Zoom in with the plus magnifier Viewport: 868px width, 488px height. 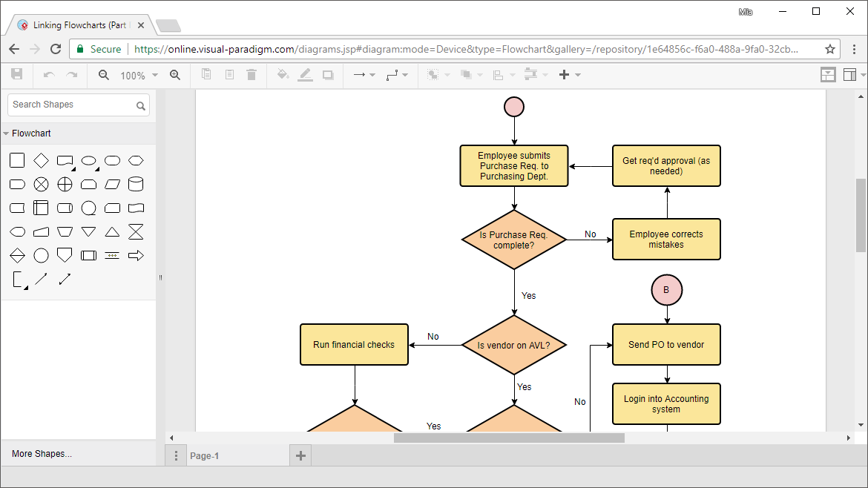click(x=175, y=75)
